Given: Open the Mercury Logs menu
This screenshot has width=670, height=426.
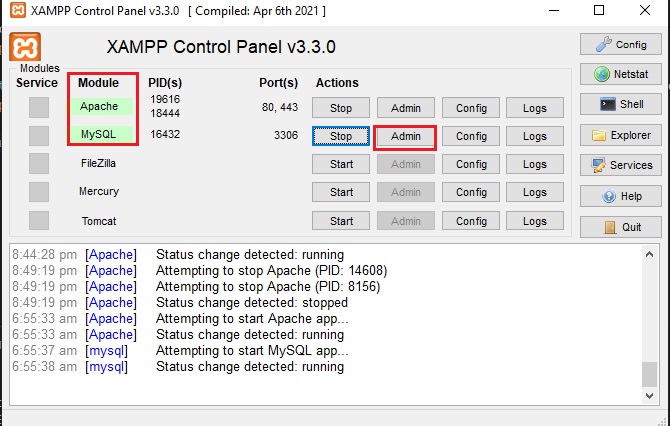Looking at the screenshot, I should (x=535, y=192).
